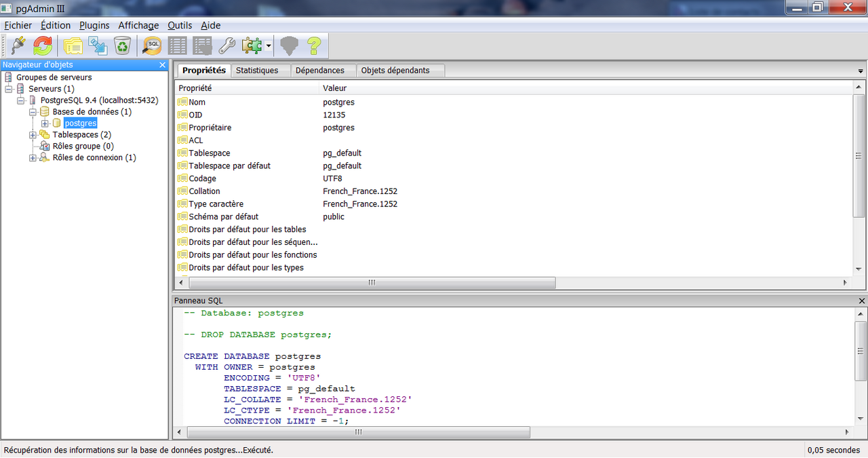Open the Affichage menu
Viewport: 868px width, 458px height.
coord(138,25)
